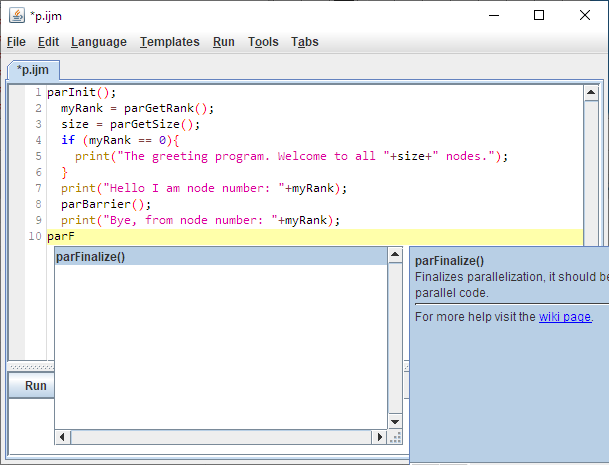The image size is (609, 465).
Task: Click the Java icon in the title bar
Action: click(16, 15)
